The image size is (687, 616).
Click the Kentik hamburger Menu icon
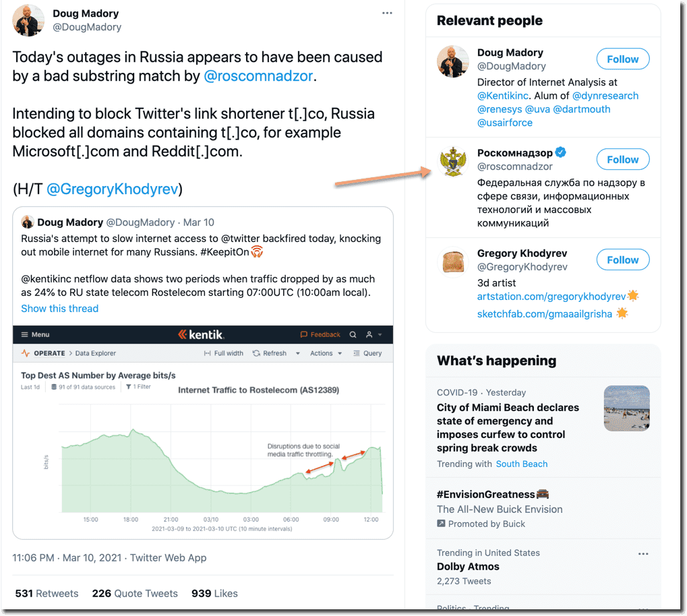[x=25, y=335]
